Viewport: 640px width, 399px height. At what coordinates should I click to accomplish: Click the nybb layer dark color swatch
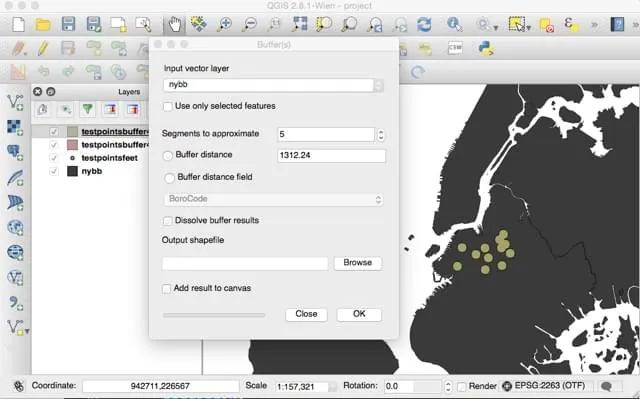(72, 171)
